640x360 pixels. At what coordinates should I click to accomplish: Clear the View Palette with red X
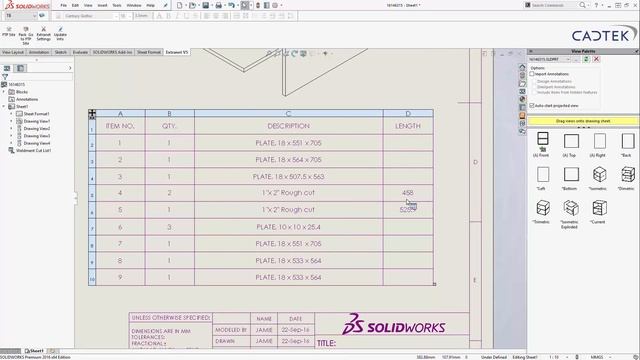596,59
